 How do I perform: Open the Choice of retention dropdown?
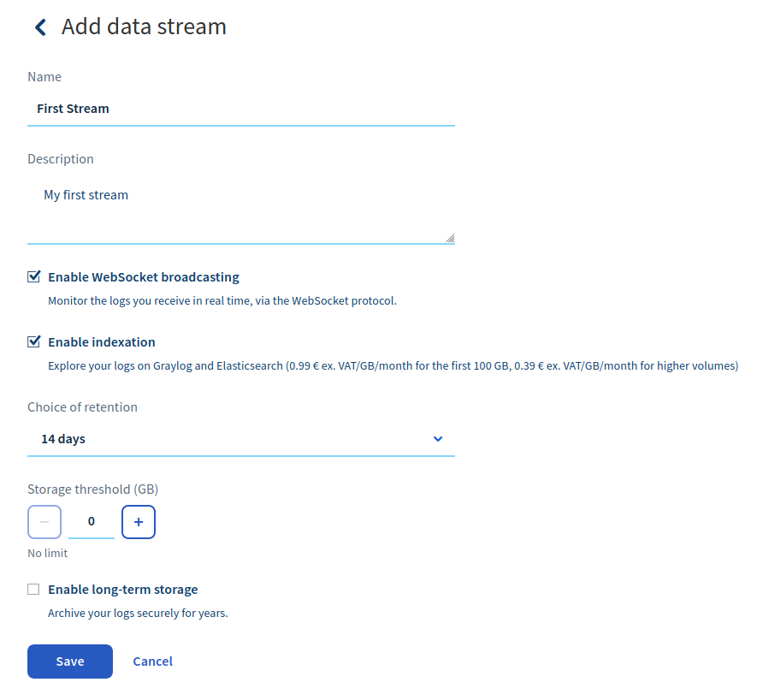pos(240,439)
